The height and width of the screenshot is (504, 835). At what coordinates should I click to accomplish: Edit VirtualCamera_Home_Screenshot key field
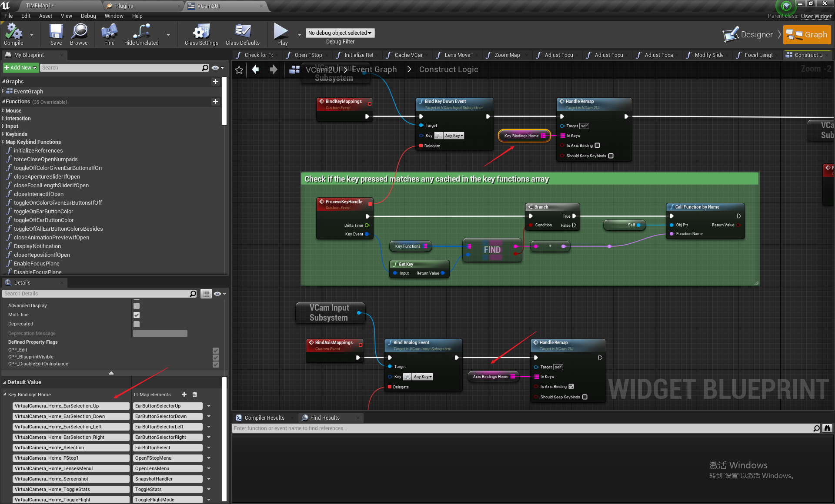click(x=71, y=479)
